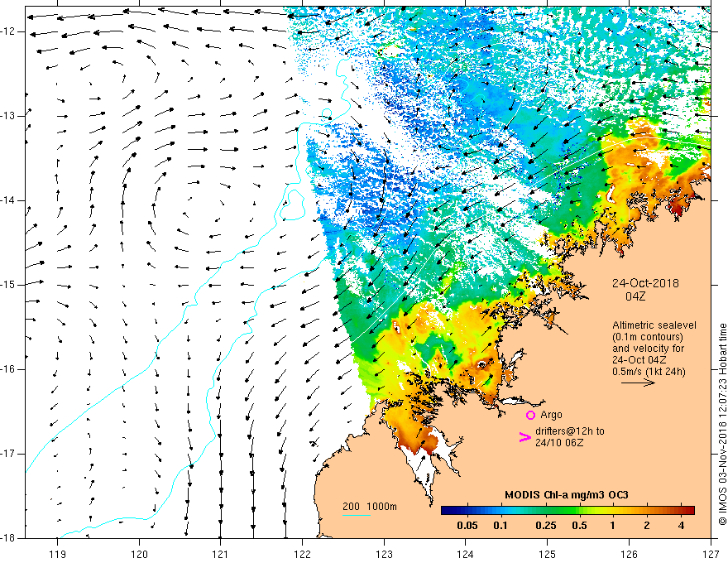Click the latitude axis label '-17'
Screen dimensions: 728x563
click(9, 454)
